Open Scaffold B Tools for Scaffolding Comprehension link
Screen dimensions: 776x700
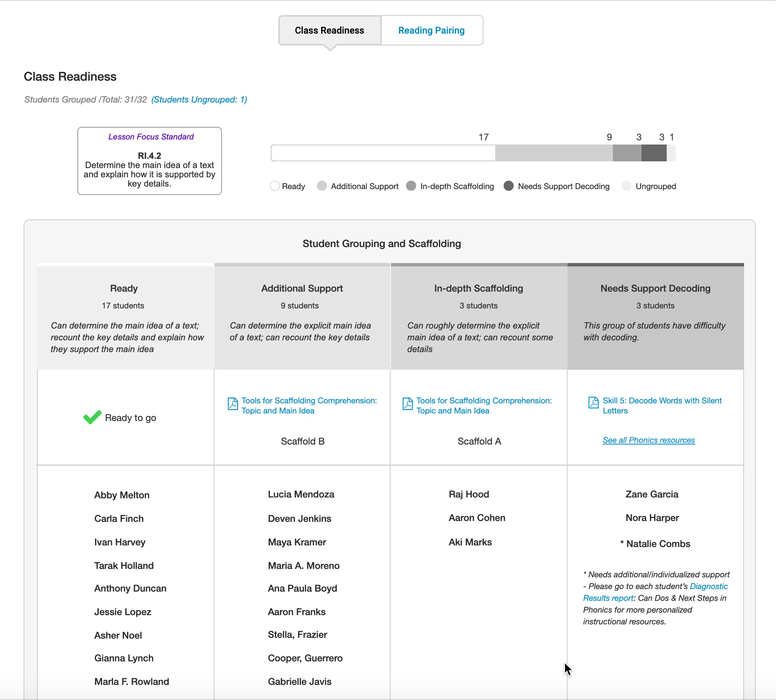click(309, 405)
